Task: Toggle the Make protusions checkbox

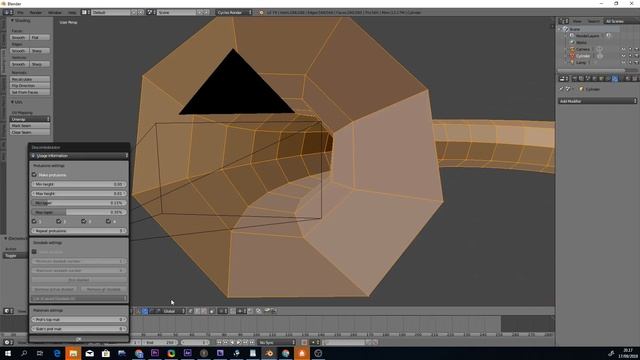Action: point(34,175)
